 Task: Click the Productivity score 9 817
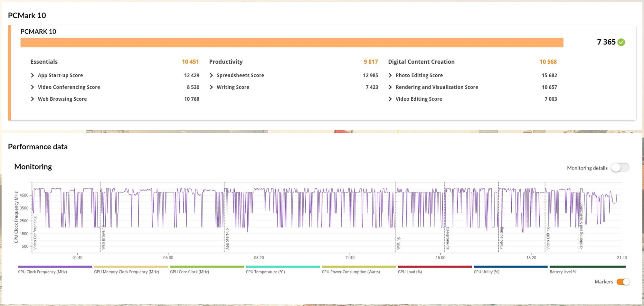371,62
